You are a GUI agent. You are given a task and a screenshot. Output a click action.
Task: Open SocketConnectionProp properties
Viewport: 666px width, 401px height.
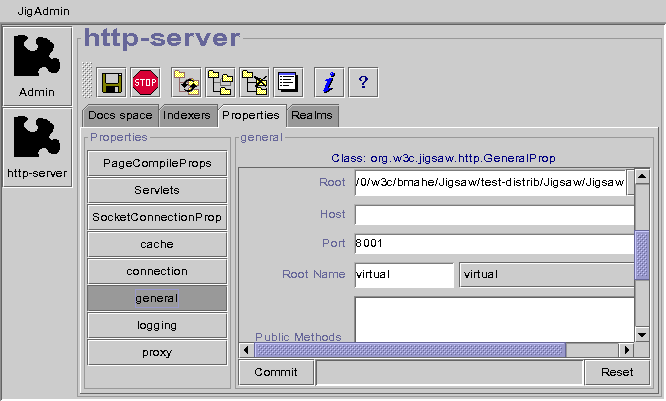click(x=157, y=217)
